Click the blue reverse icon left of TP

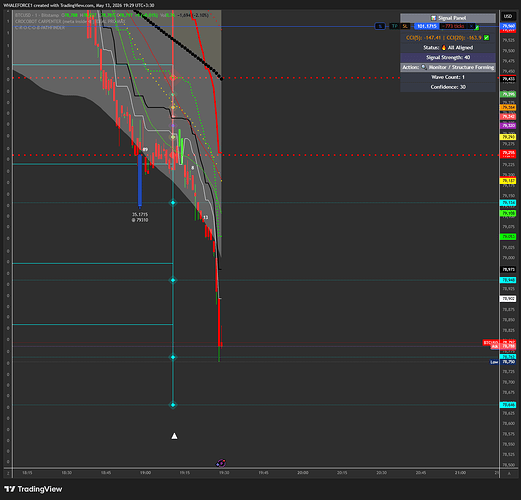[x=380, y=26]
